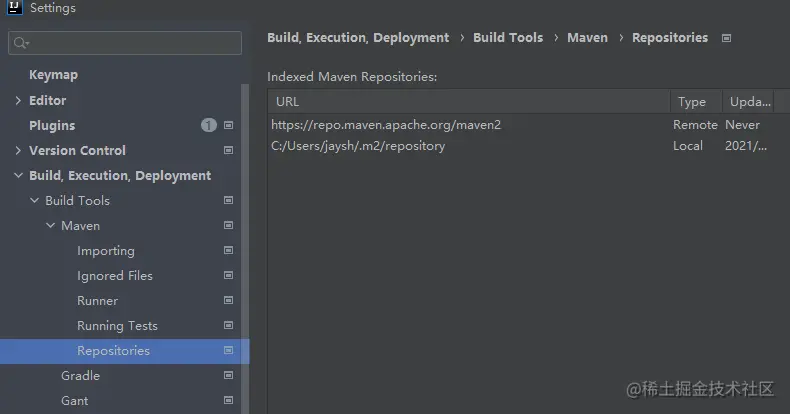Focus the settings search field
Image resolution: width=790 pixels, height=414 pixels.
pos(125,43)
